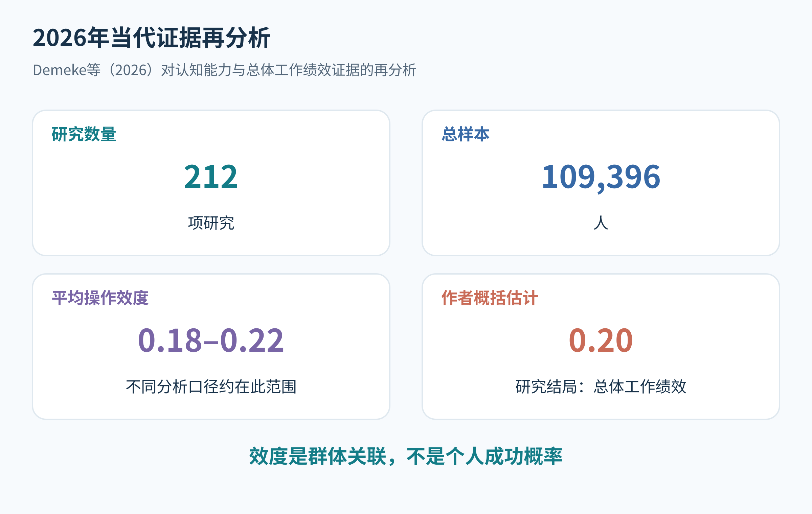The height and width of the screenshot is (514, 812).
Task: Select the 总样本 card label
Action: coord(466,134)
